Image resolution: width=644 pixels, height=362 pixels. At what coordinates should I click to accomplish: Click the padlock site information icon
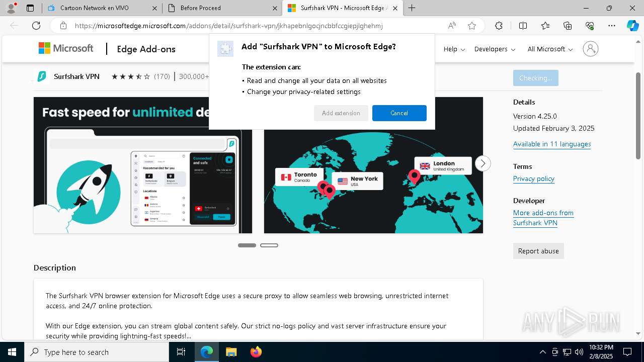tap(63, 26)
